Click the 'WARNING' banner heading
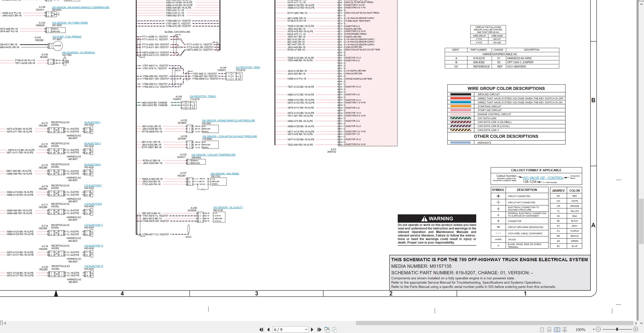Image resolution: width=644 pixels, height=333 pixels. [437, 218]
